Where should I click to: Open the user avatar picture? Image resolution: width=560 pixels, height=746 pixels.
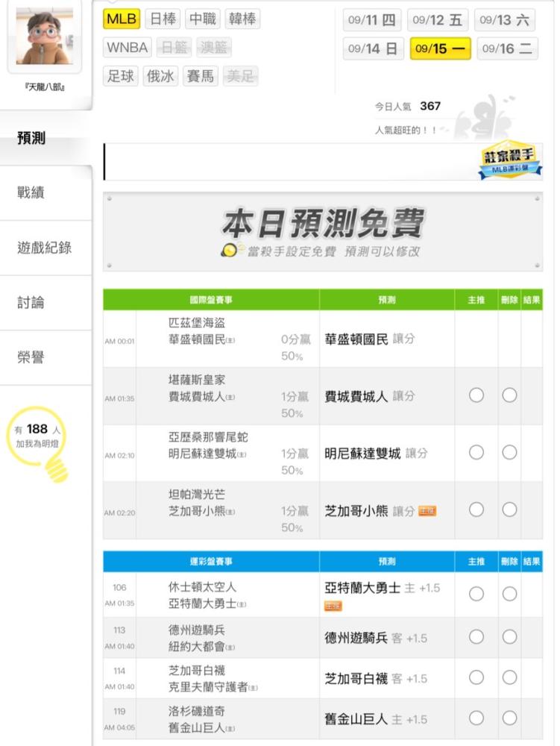point(44,36)
